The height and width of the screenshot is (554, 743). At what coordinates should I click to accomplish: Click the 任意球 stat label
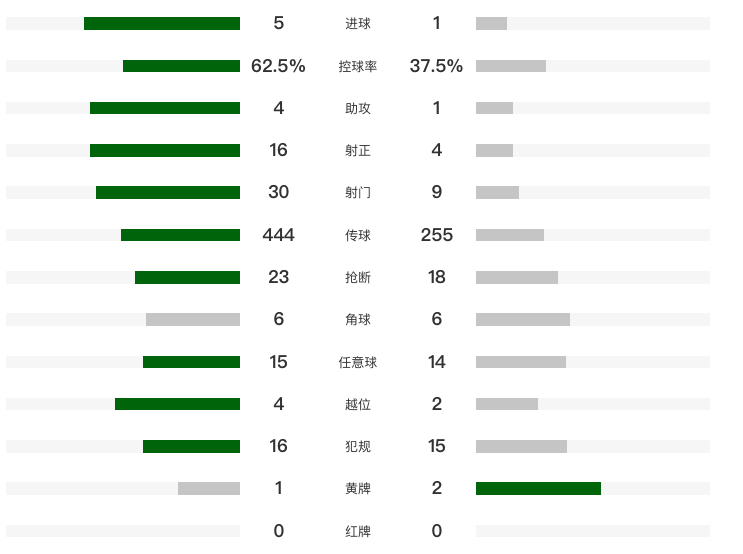(x=357, y=362)
